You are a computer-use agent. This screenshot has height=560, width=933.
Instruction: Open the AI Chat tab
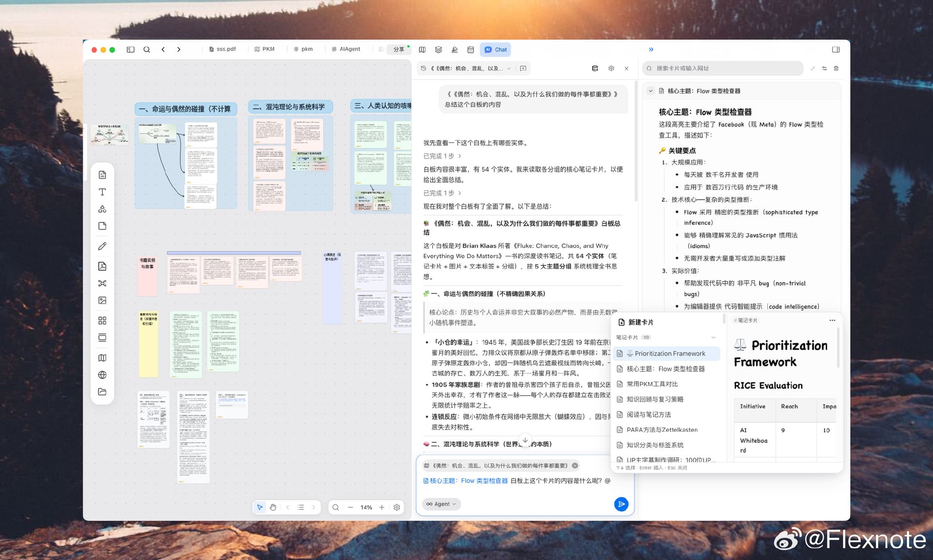pyautogui.click(x=496, y=50)
